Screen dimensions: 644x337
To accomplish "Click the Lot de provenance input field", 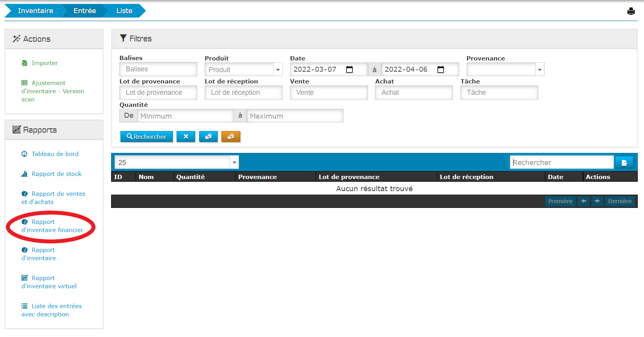I will pos(158,93).
